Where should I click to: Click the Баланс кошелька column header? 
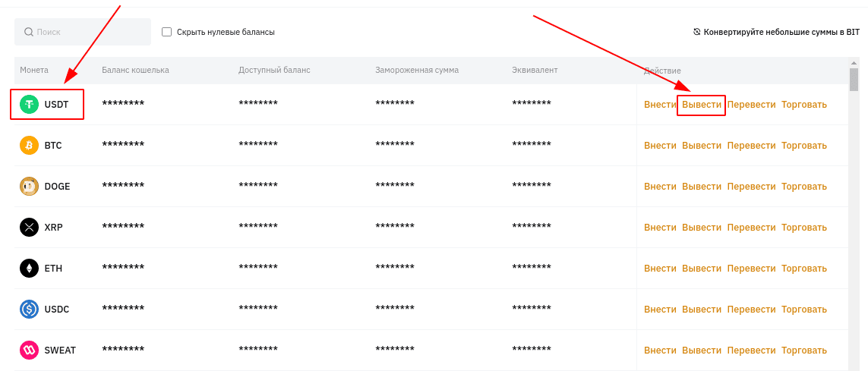pos(136,71)
